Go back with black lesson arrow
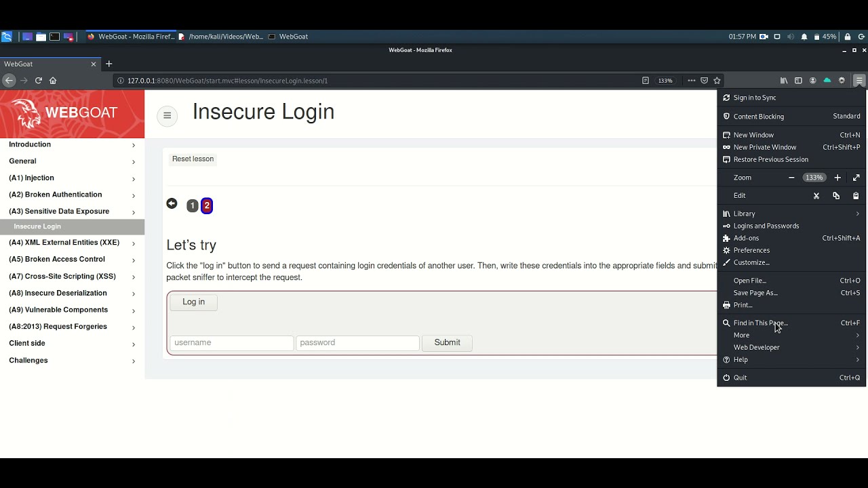The height and width of the screenshot is (488, 868). (172, 203)
